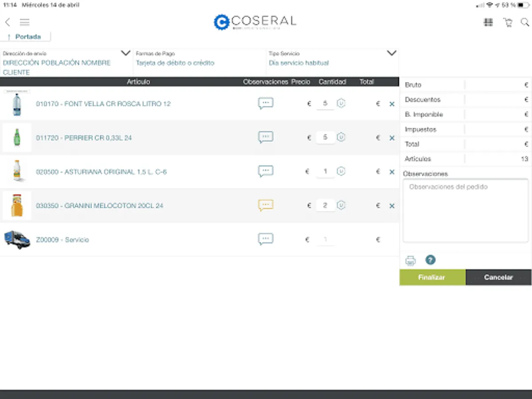The height and width of the screenshot is (399, 532).
Task: Click the Total column header
Action: tap(367, 82)
